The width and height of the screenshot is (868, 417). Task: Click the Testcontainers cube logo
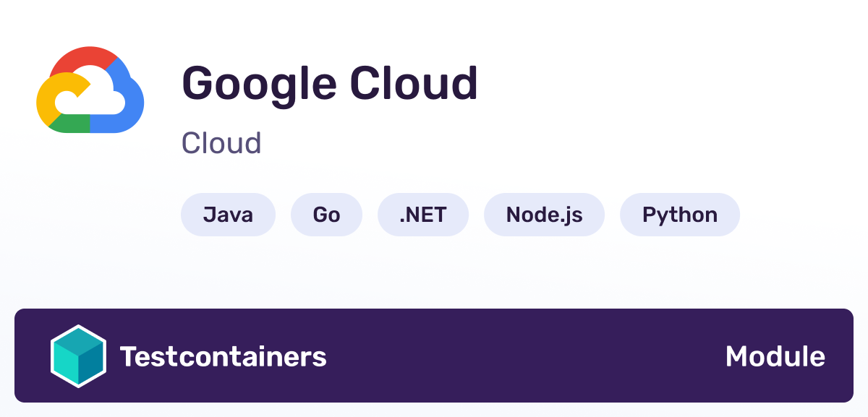[x=78, y=356]
